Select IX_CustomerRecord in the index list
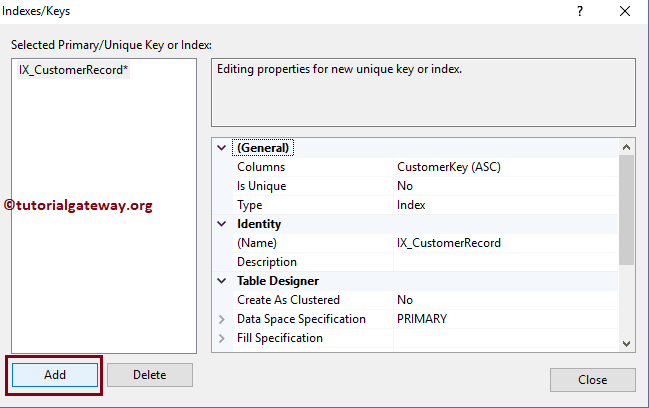649x408 pixels. [x=68, y=71]
